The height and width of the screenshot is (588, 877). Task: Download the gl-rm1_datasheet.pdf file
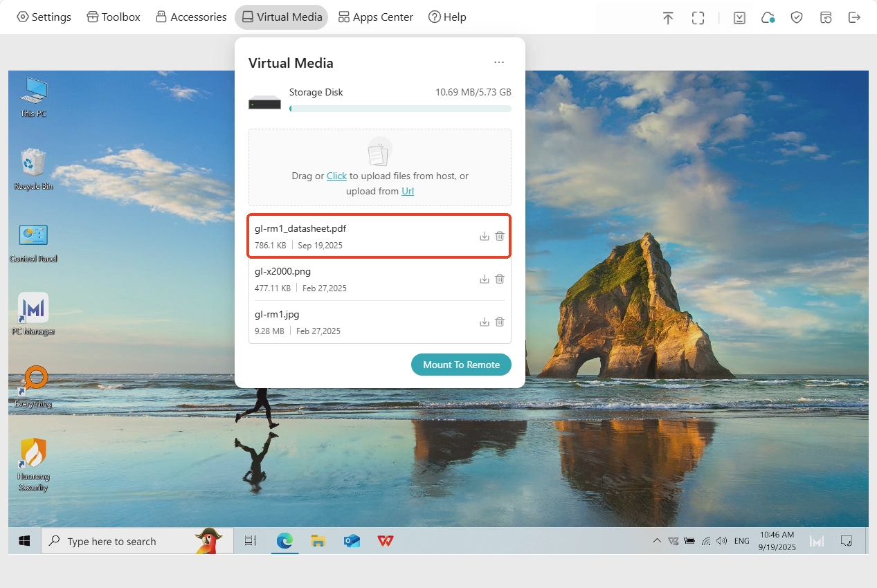tap(485, 237)
